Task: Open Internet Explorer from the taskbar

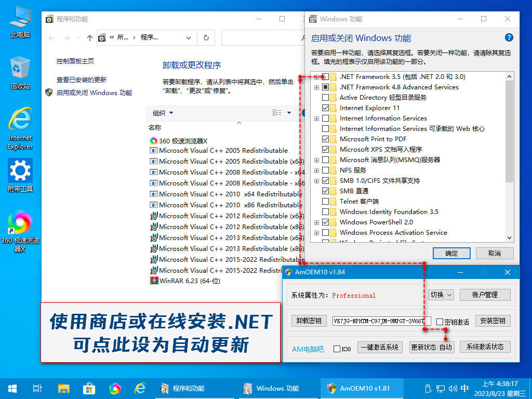Action: tap(140, 389)
